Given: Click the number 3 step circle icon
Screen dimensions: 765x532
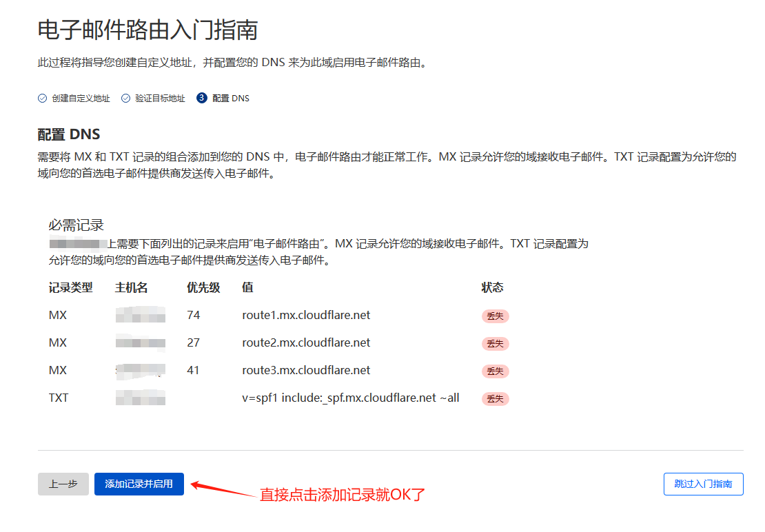Looking at the screenshot, I should pos(201,98).
